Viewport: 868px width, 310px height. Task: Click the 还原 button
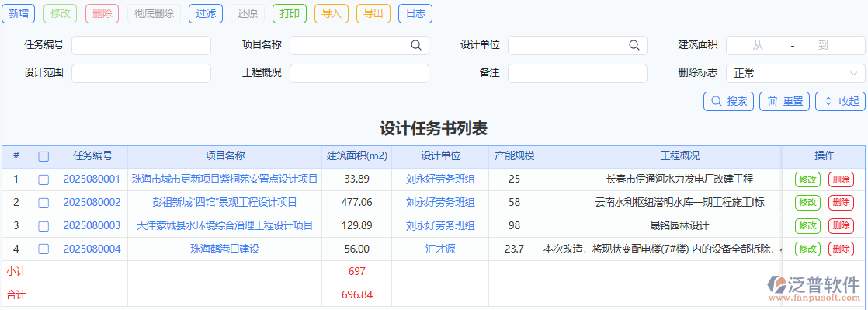pos(248,14)
